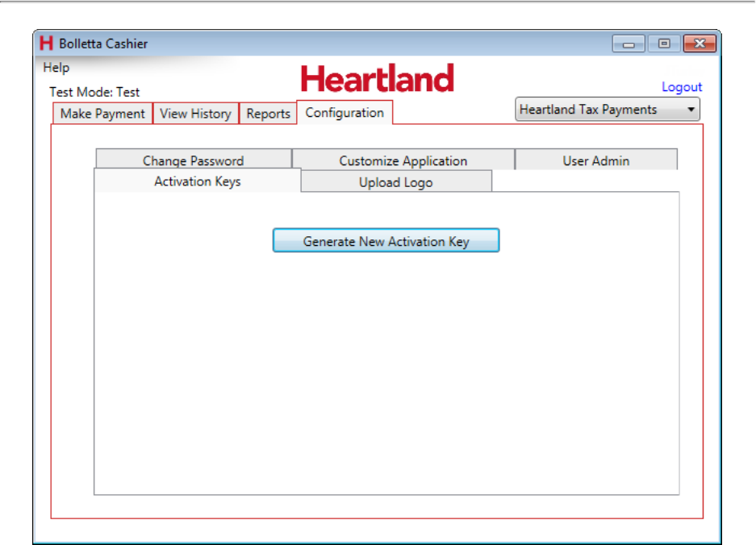This screenshot has width=756, height=545.
Task: Click Generate New Activation Key button
Action: tap(386, 240)
